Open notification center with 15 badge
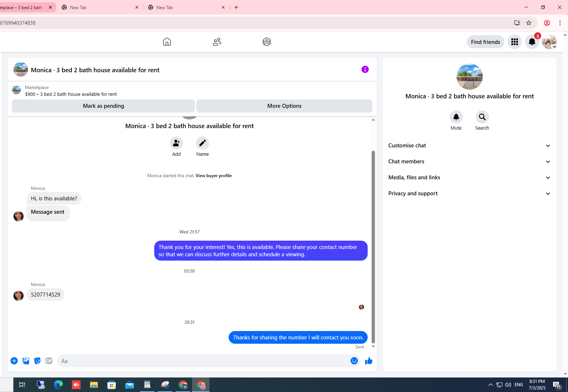568x392 pixels. tap(557, 385)
